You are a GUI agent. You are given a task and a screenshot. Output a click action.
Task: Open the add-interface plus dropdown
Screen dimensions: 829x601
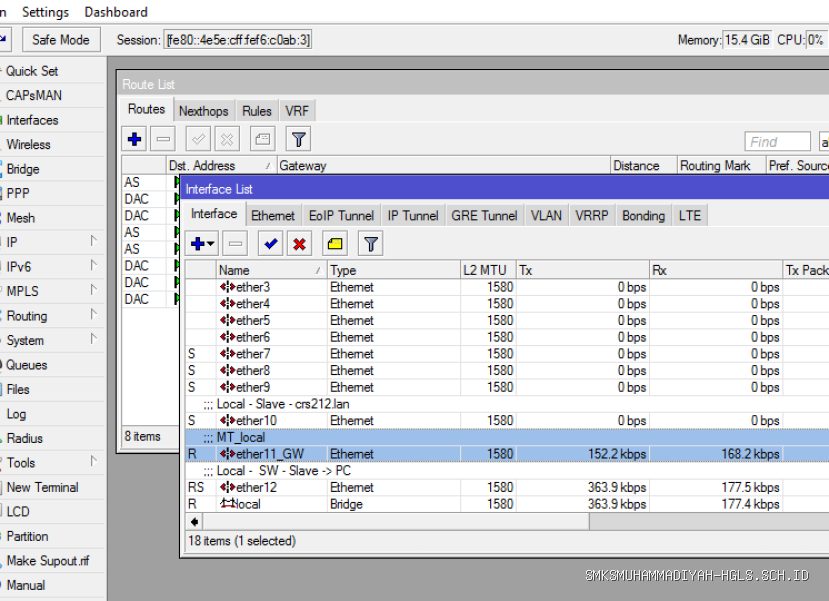(x=202, y=244)
